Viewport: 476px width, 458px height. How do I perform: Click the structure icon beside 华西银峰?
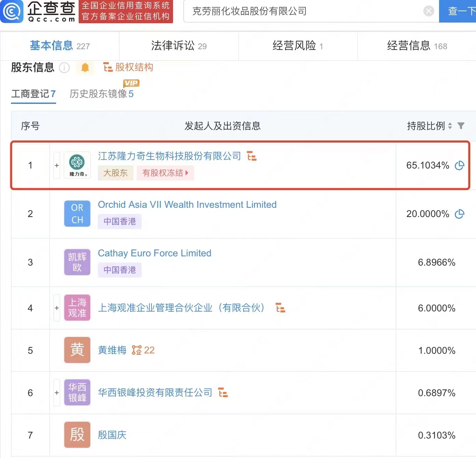coord(223,393)
